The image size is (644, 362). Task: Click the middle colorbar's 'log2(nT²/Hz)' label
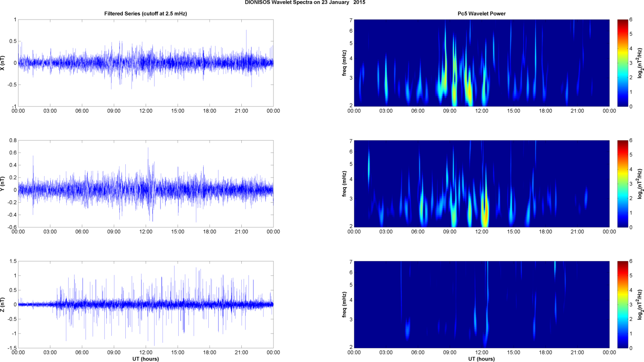pos(641,184)
